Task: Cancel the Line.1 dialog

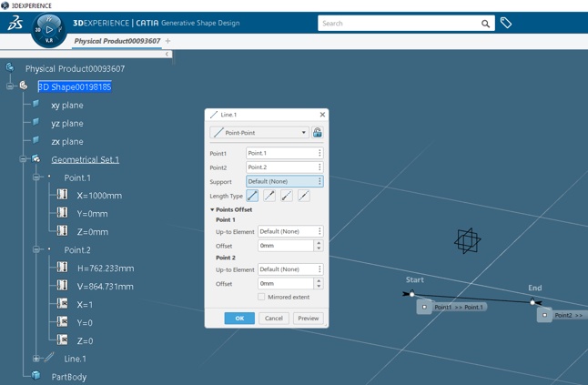Action: pos(274,319)
